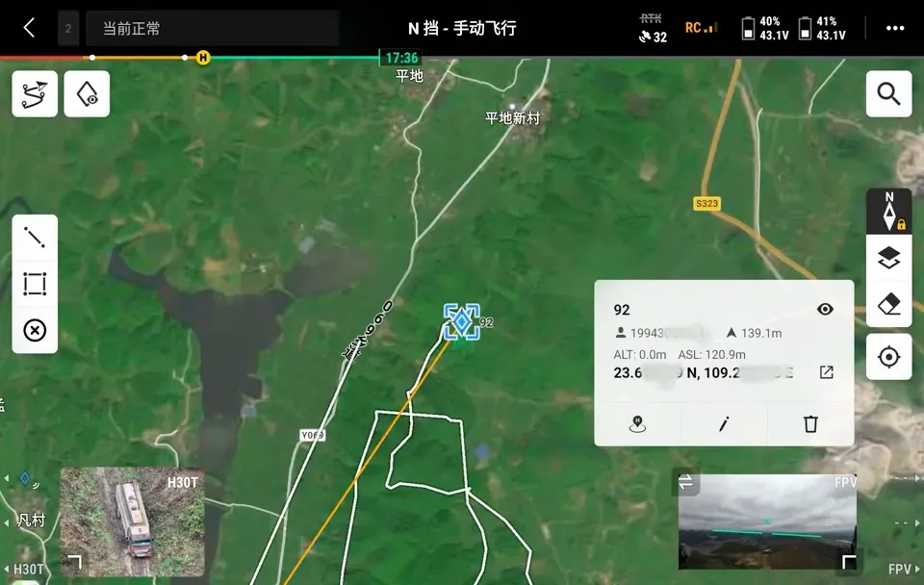The width and height of the screenshot is (924, 585).
Task: Recenter map with the locate target icon
Action: [888, 357]
